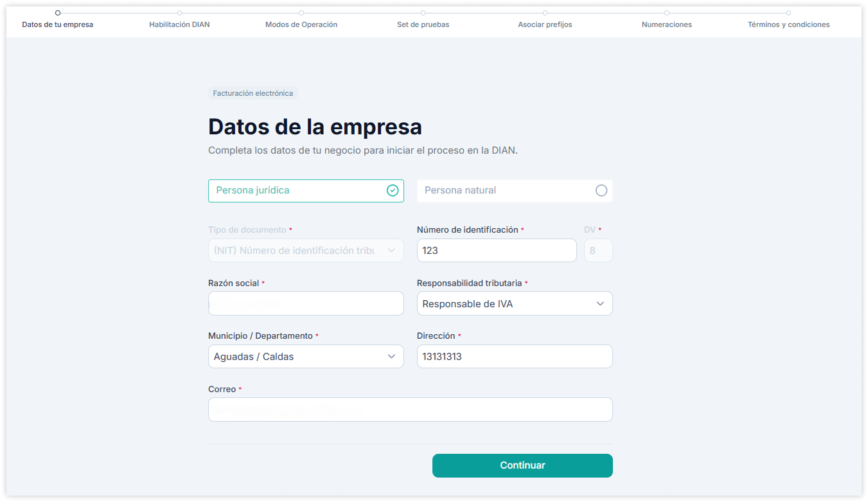868x502 pixels.
Task: Click the step circle above Modos de Operación
Action: click(301, 13)
